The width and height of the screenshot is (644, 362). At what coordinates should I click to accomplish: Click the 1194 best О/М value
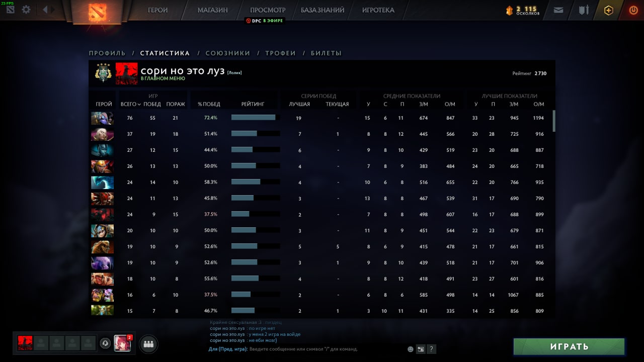pos(538,118)
